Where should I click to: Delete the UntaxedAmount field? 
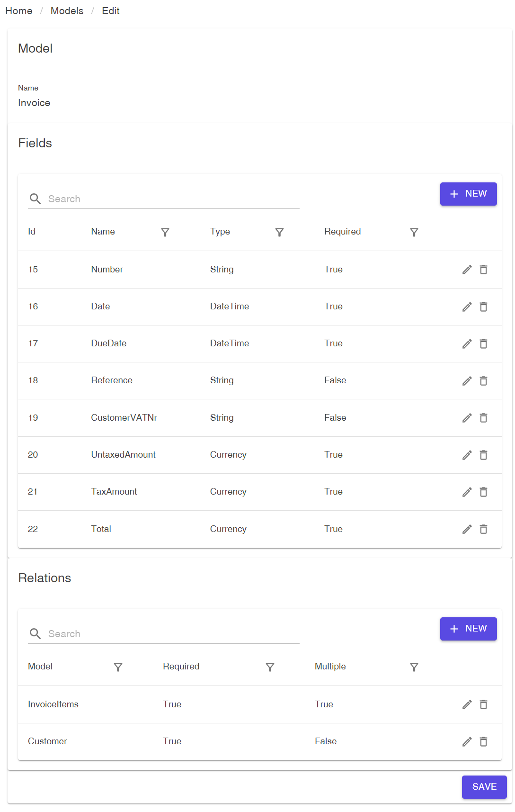tap(483, 455)
